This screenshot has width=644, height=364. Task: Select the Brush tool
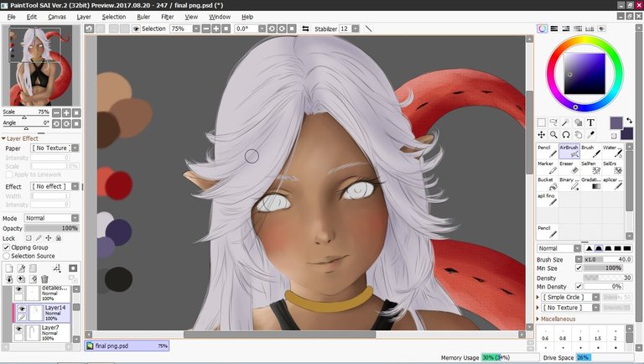pyautogui.click(x=590, y=151)
